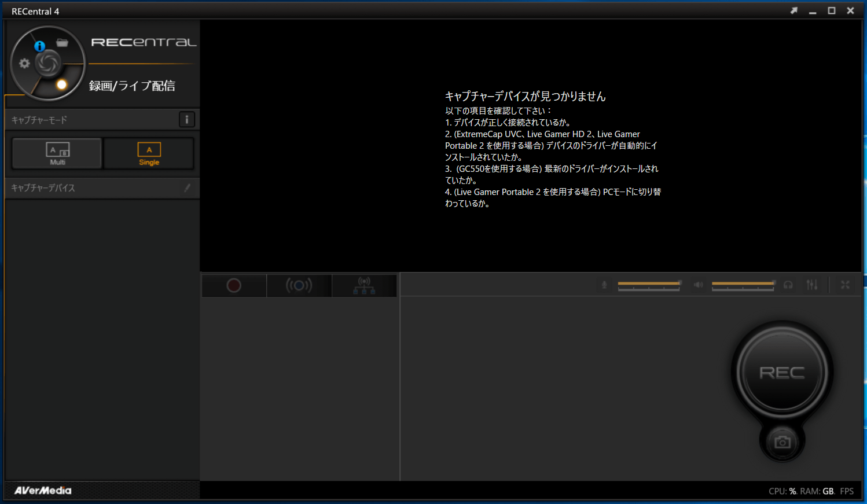Adjust the speaker volume slider
The height and width of the screenshot is (504, 867).
coord(743,285)
